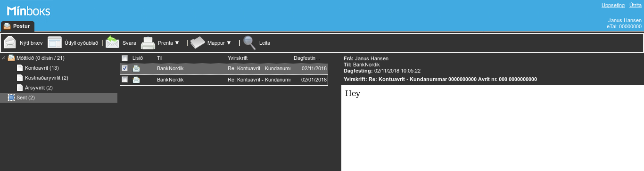
Task: Select the Sent (2) folder
Action: pos(25,98)
